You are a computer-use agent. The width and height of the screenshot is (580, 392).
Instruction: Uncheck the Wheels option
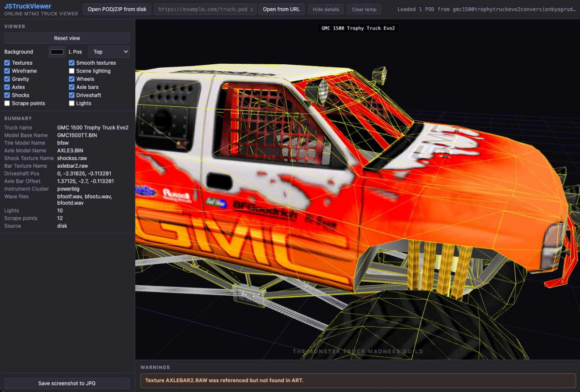tap(72, 79)
